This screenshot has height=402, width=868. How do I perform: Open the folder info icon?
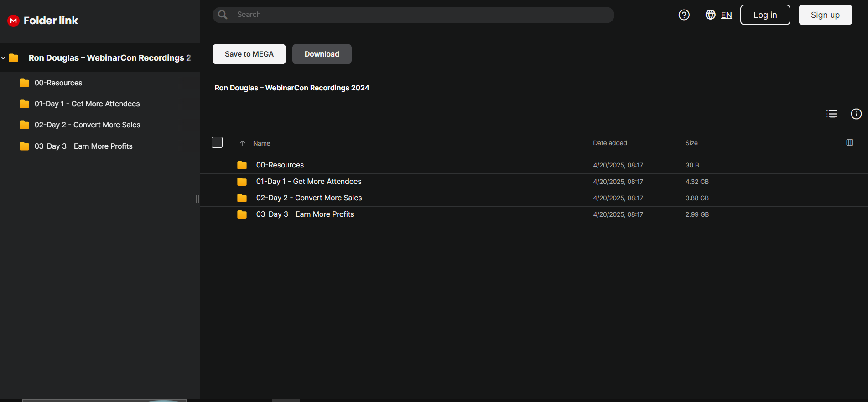pyautogui.click(x=856, y=114)
